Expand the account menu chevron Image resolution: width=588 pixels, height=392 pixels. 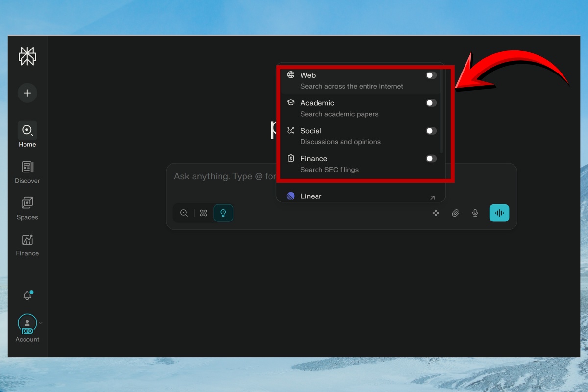41,323
